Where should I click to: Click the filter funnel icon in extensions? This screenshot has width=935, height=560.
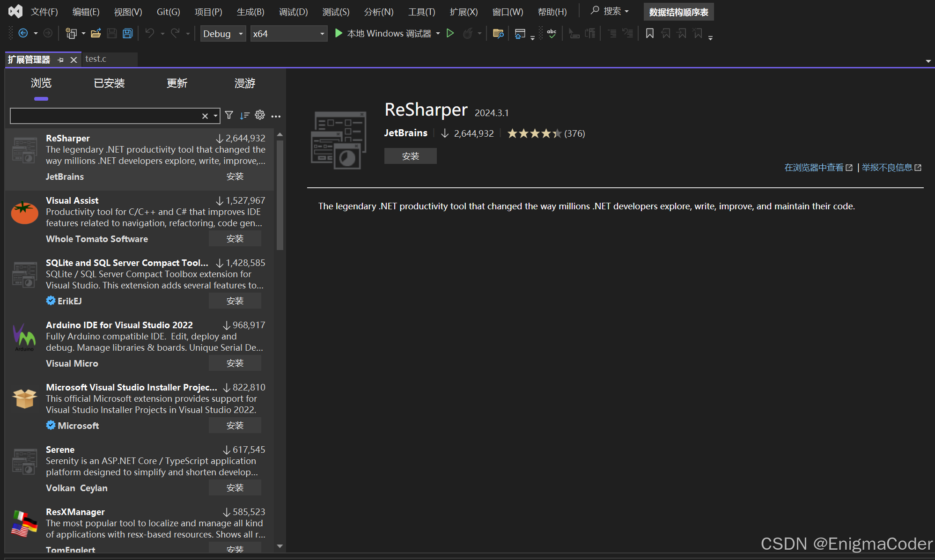tap(229, 115)
